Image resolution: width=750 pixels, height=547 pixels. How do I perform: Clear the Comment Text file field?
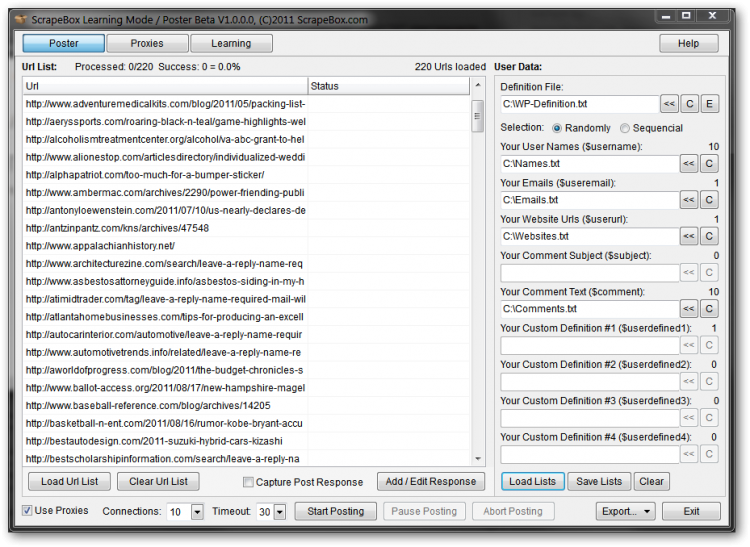click(x=709, y=309)
